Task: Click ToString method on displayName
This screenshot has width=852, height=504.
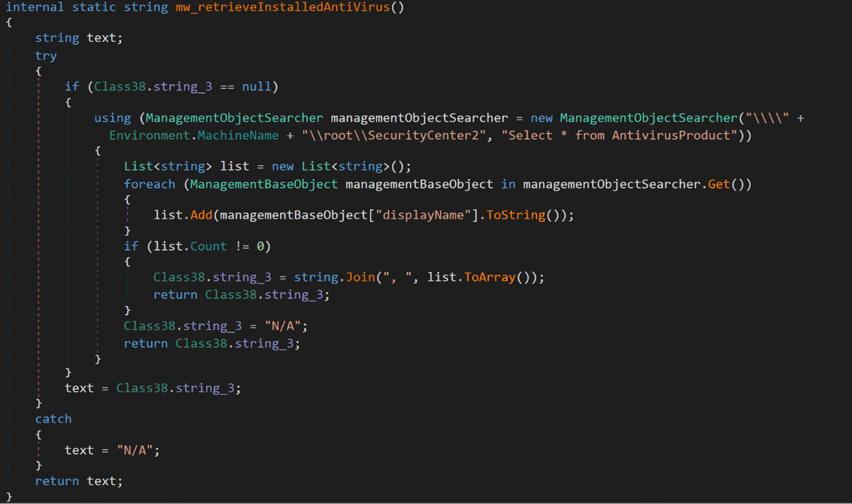Action: pos(516,215)
